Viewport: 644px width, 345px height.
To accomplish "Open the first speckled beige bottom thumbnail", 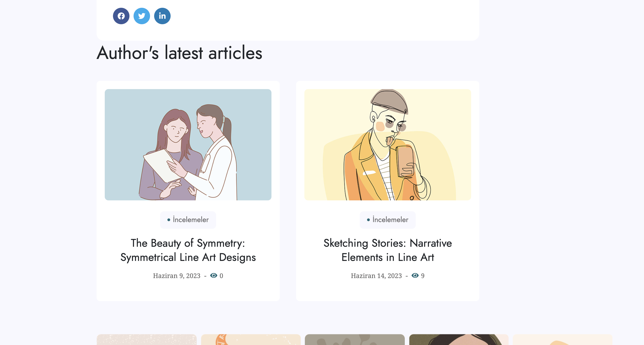I will (147, 340).
